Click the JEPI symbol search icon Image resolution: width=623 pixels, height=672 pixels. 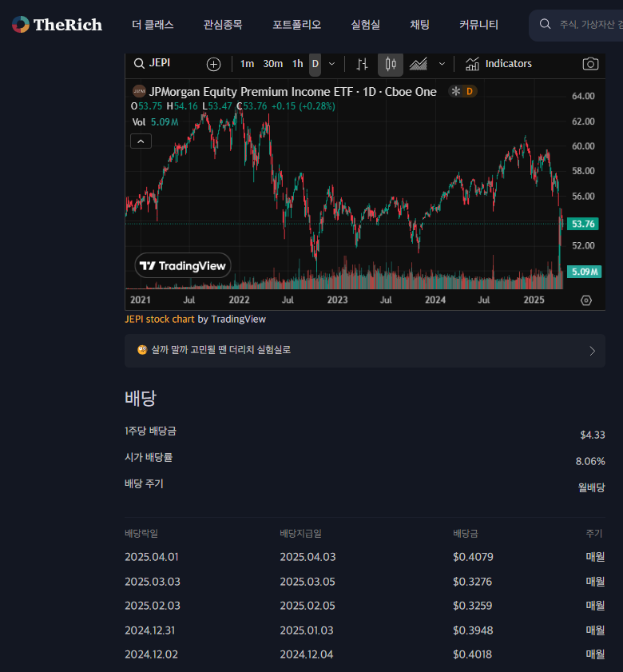click(139, 63)
